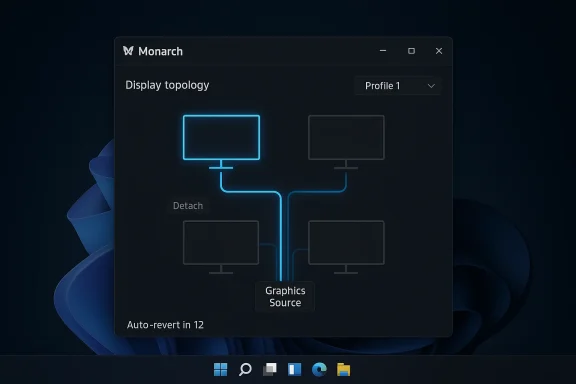Image resolution: width=576 pixels, height=384 pixels.
Task: Maximize the Monarch window
Action: click(411, 51)
